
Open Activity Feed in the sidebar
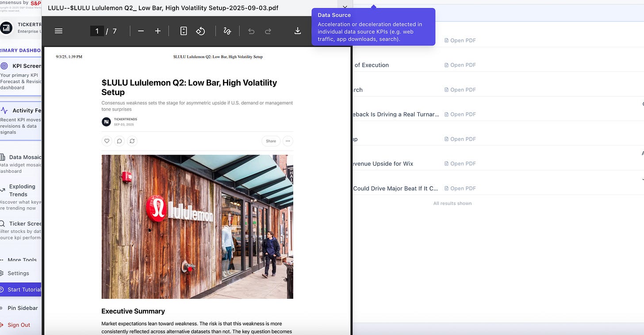pos(21,121)
